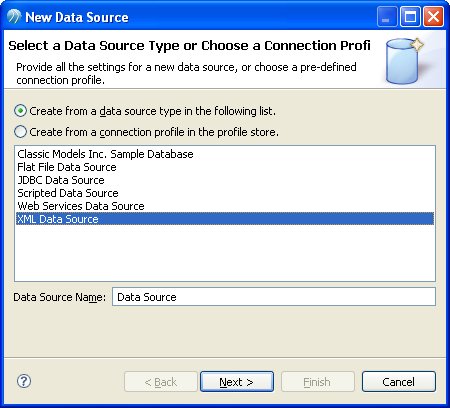Pick JDBC Data Source from list

[x=61, y=180]
